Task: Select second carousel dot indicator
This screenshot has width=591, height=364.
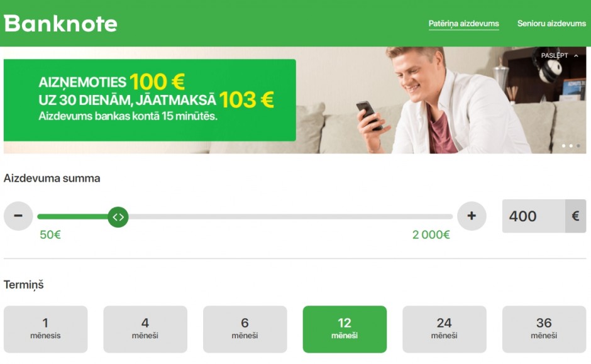Action: (x=571, y=146)
